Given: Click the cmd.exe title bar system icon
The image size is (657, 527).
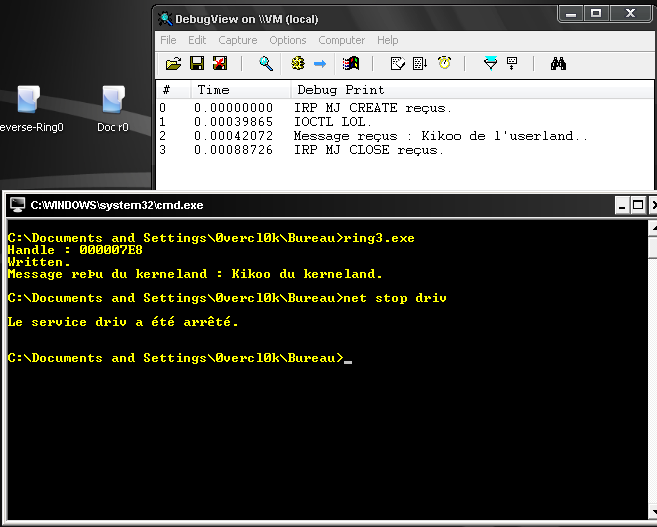Looking at the screenshot, I should pyautogui.click(x=17, y=205).
